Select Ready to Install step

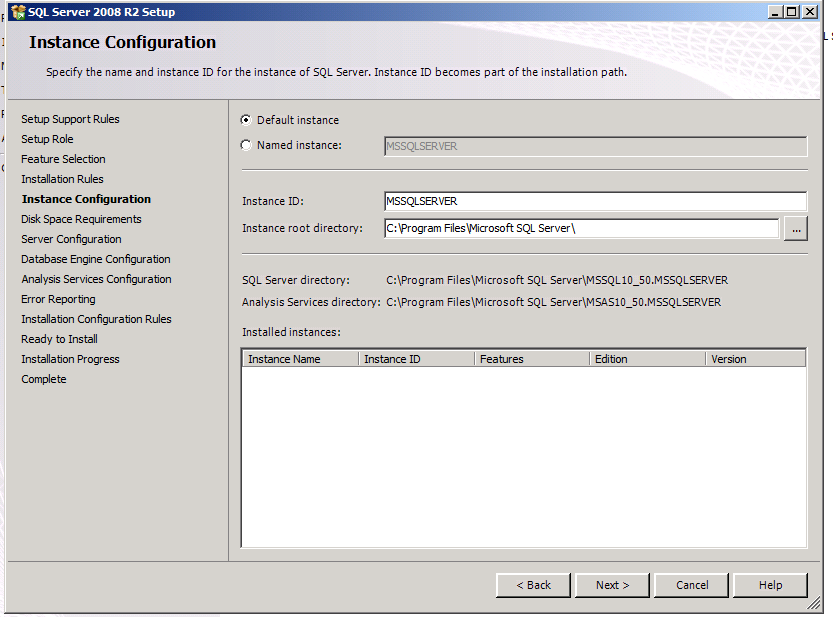pyautogui.click(x=60, y=339)
